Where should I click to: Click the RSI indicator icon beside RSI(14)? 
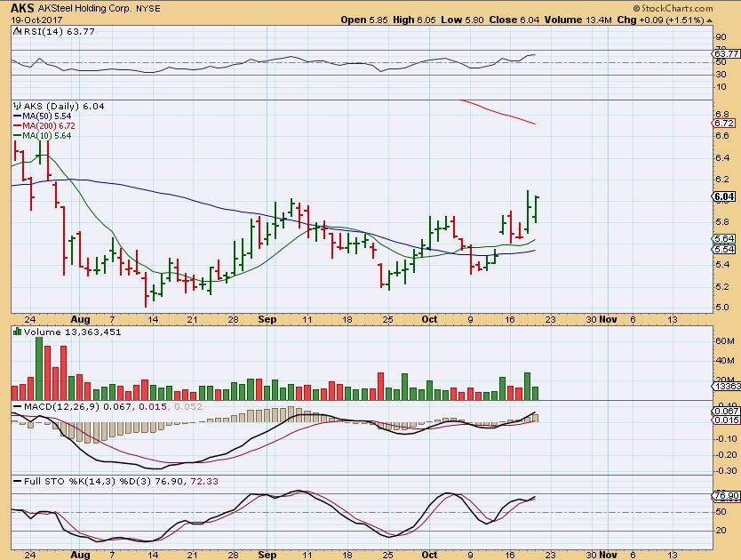(17, 32)
